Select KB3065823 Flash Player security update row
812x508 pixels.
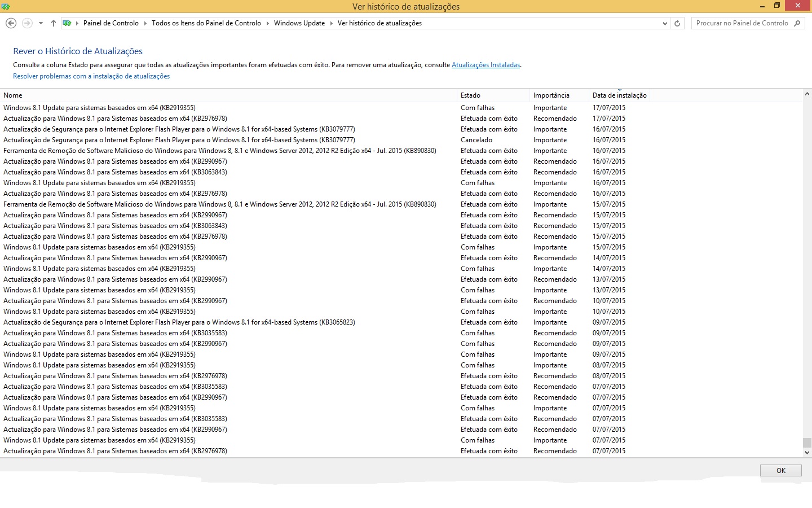click(401, 322)
